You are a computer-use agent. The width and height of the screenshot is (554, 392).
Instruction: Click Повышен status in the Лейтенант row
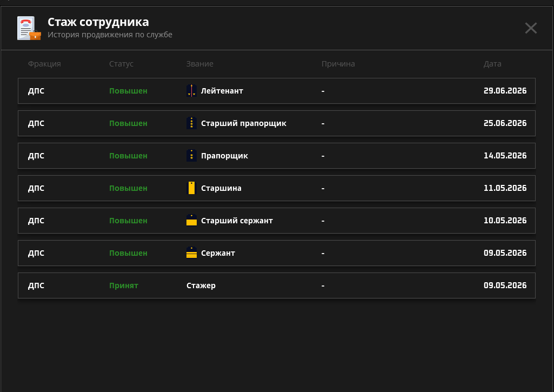128,91
